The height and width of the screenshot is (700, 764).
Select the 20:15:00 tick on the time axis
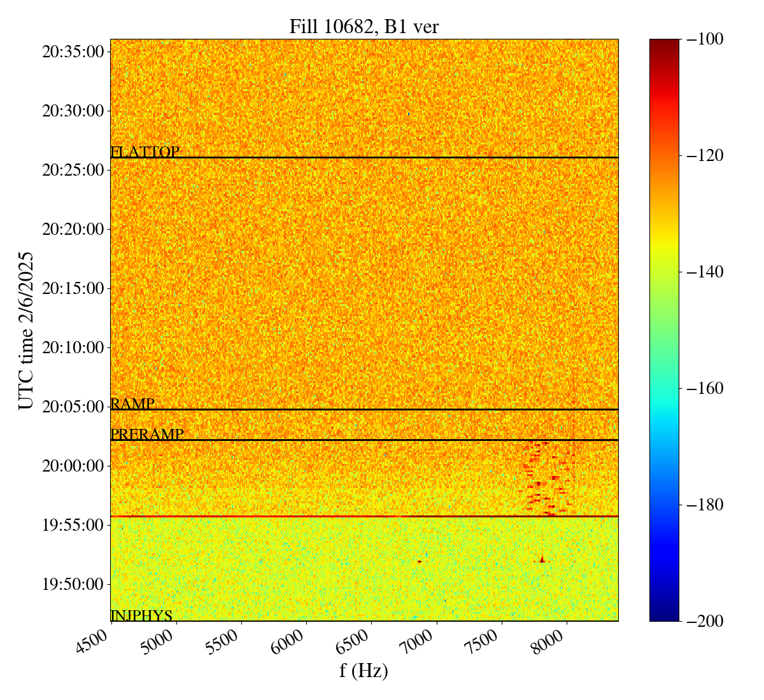click(73, 288)
